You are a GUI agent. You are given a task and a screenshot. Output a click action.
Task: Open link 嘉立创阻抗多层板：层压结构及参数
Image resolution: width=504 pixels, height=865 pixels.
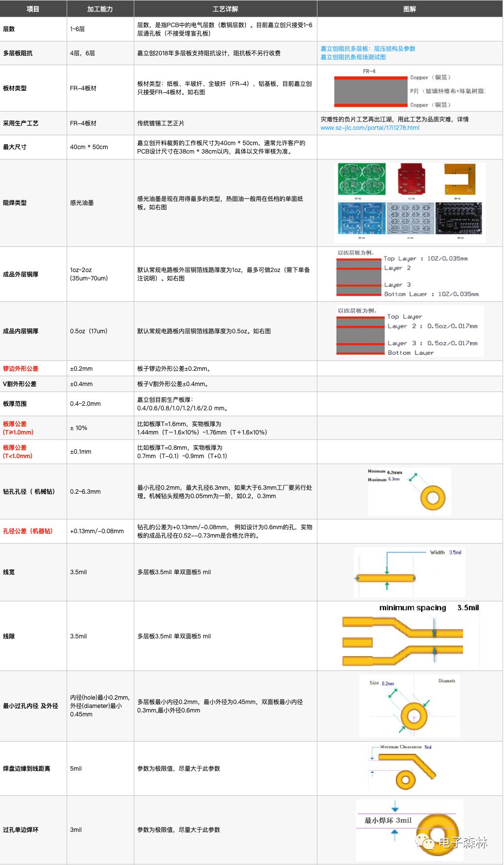pyautogui.click(x=368, y=49)
